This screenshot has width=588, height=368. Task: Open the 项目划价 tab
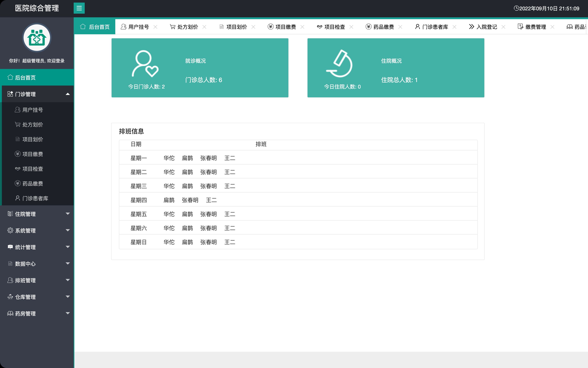click(236, 27)
